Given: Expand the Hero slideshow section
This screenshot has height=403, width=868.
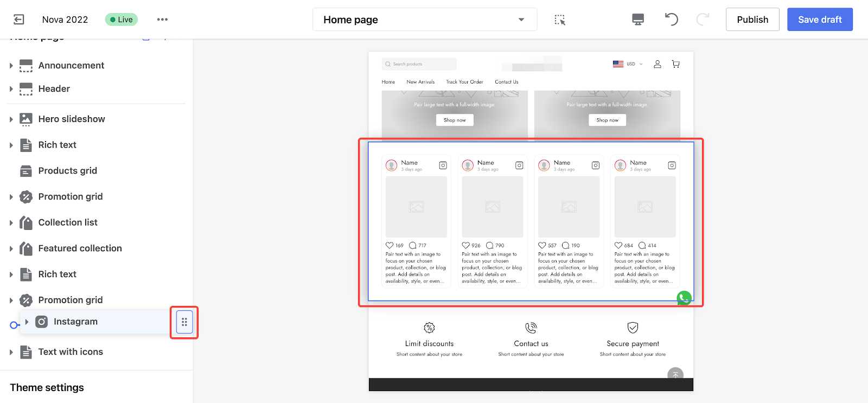Looking at the screenshot, I should click(11, 119).
